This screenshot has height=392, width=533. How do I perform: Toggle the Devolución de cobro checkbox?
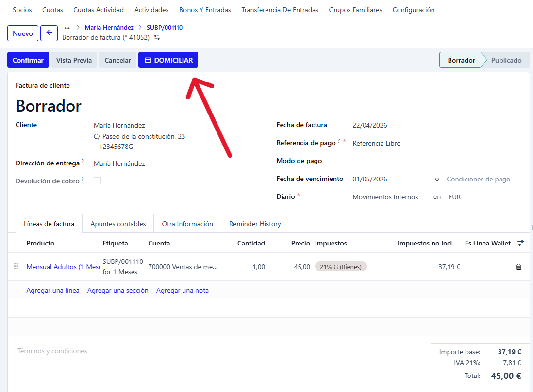[x=98, y=181]
